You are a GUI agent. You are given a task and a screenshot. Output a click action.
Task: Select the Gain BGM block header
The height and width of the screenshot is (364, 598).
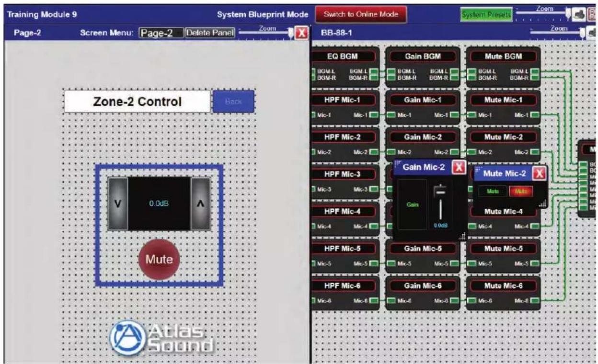pos(423,56)
